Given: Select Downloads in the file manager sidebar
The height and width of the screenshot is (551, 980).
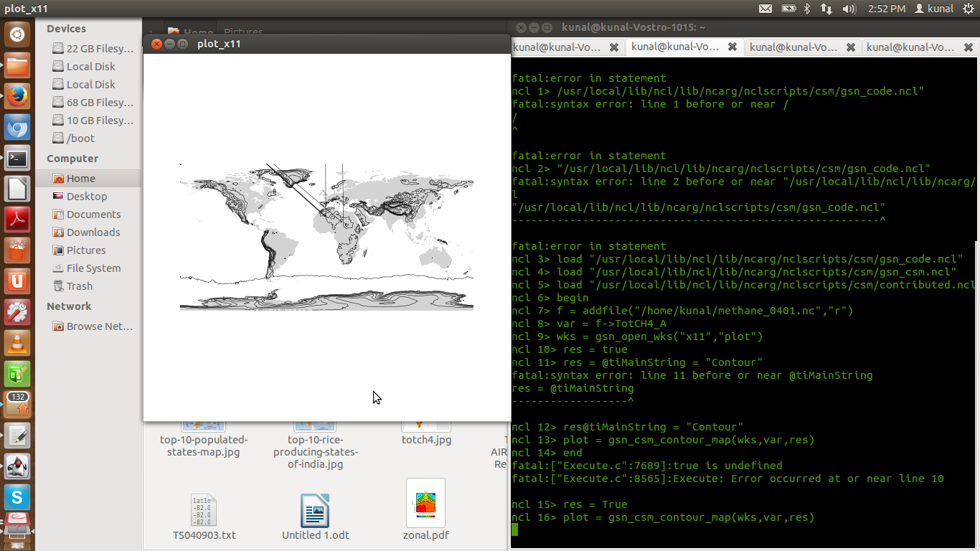Looking at the screenshot, I should pyautogui.click(x=93, y=232).
